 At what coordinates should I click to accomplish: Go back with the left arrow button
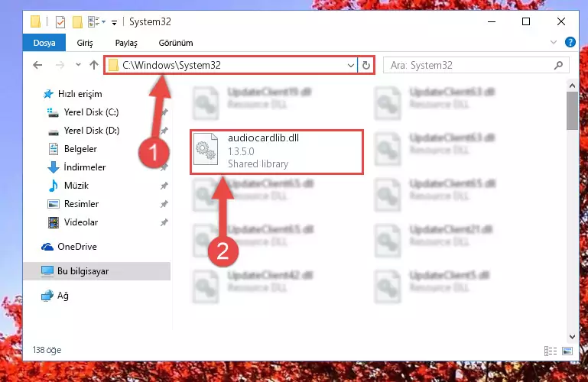click(37, 65)
